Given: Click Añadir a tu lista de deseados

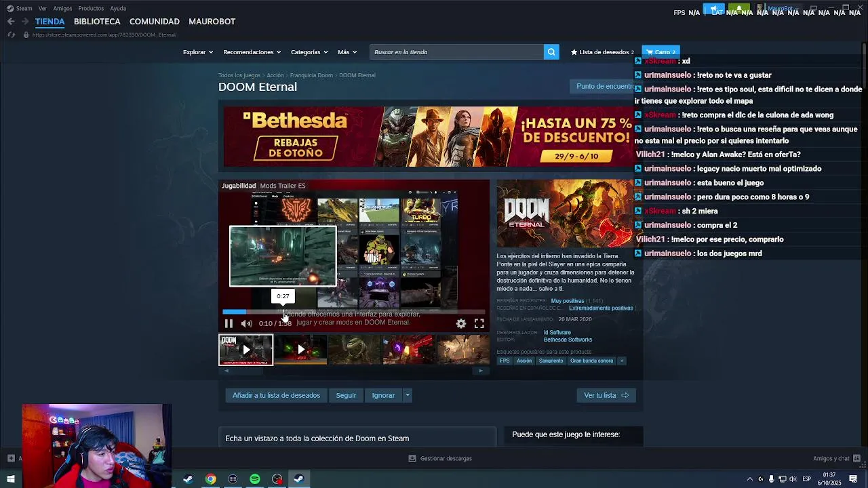Looking at the screenshot, I should [276, 395].
